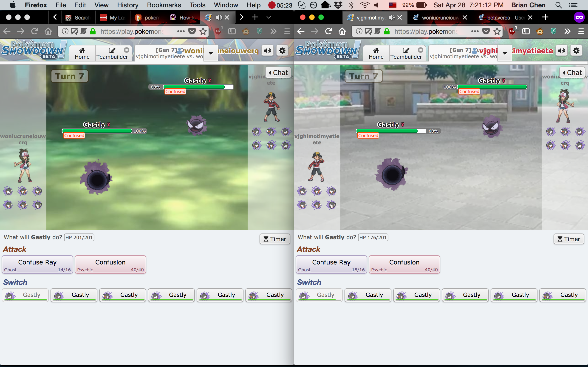The width and height of the screenshot is (588, 367).
Task: Mute audio on vjghimotimye browser tab
Action: pos(391,17)
